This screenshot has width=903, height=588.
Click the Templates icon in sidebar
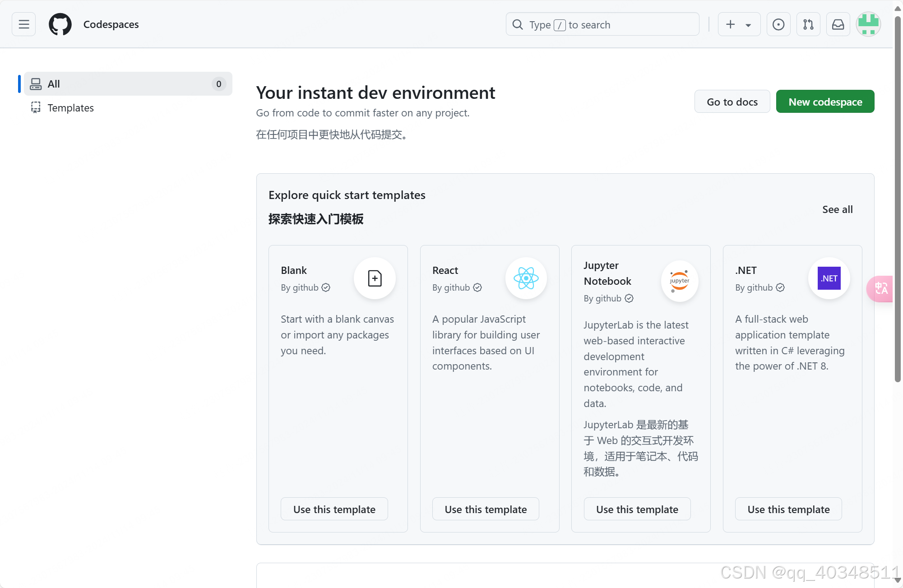point(36,107)
